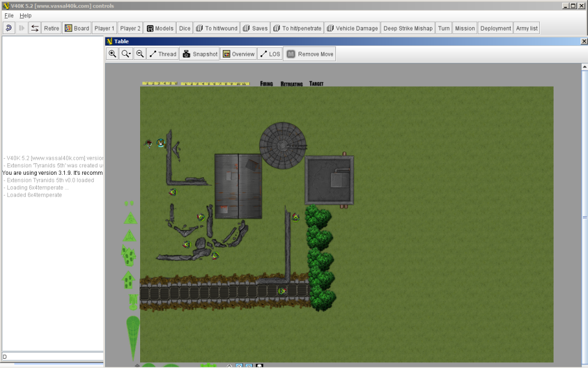The height and width of the screenshot is (368, 588).
Task: Open the Player 2 toolbar button
Action: [130, 28]
